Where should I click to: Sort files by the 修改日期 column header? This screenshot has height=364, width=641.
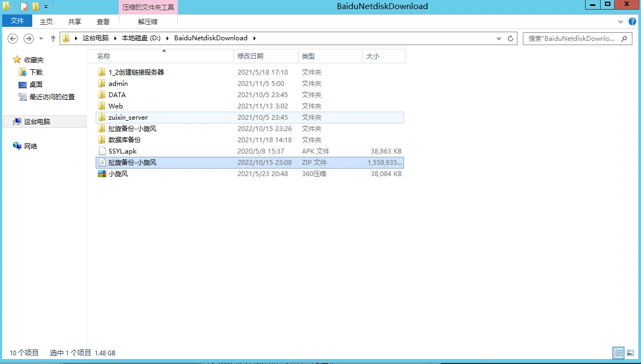250,56
